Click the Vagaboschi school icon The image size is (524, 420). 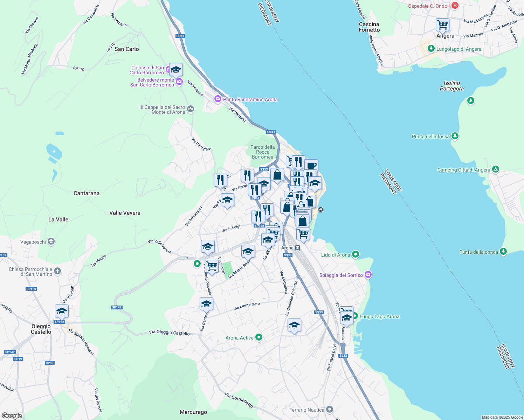51,241
